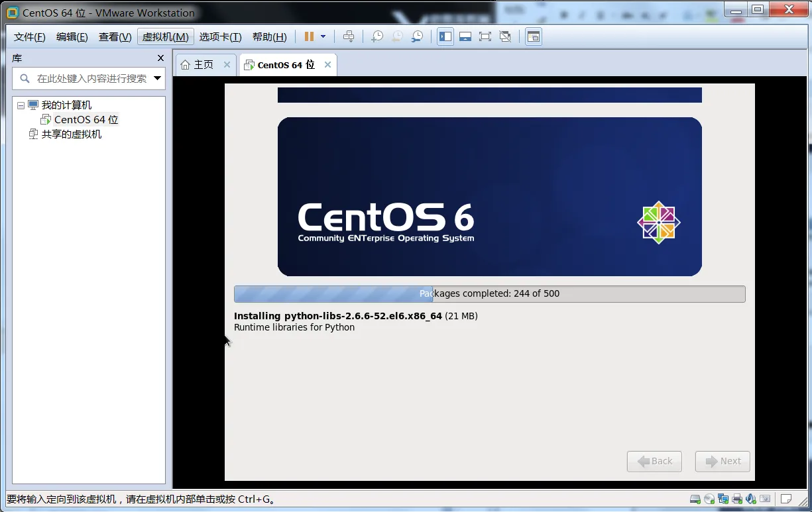
Task: Select the CentOS 64 位 tab
Action: point(286,65)
